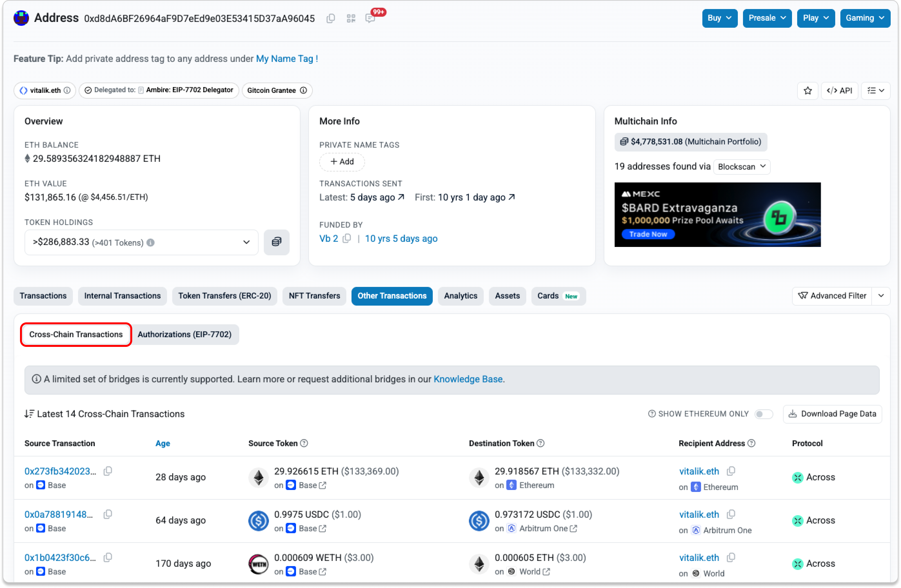Copy the address using copy icon
Image resolution: width=901 pixels, height=588 pixels.
click(331, 18)
